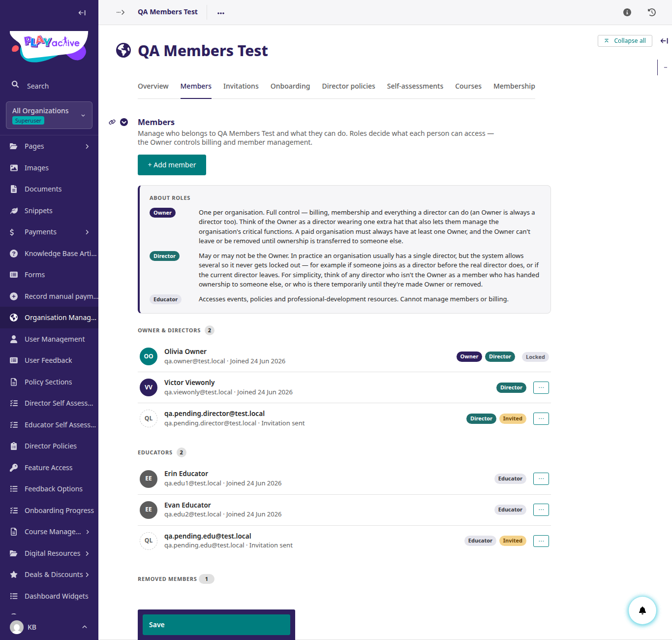Open the All Organizations dropdown
Image resolution: width=672 pixels, height=640 pixels.
[x=49, y=115]
